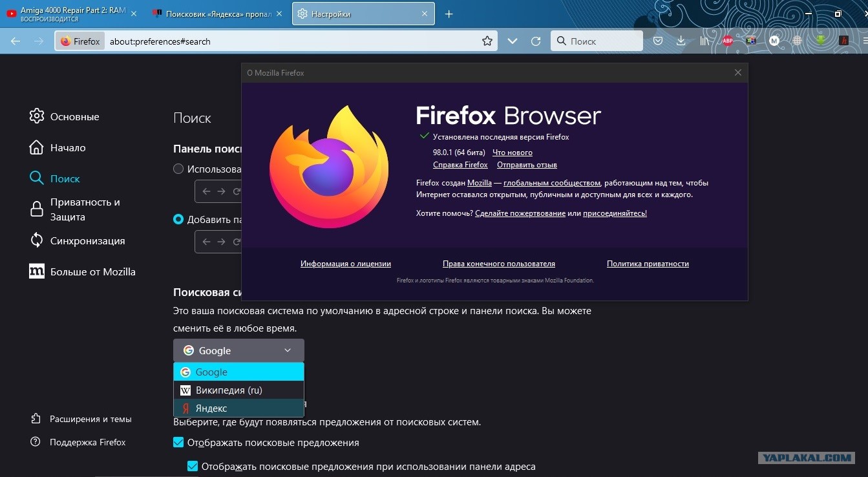Go back with the toolbar back arrow
The height and width of the screenshot is (477, 868).
tap(16, 41)
